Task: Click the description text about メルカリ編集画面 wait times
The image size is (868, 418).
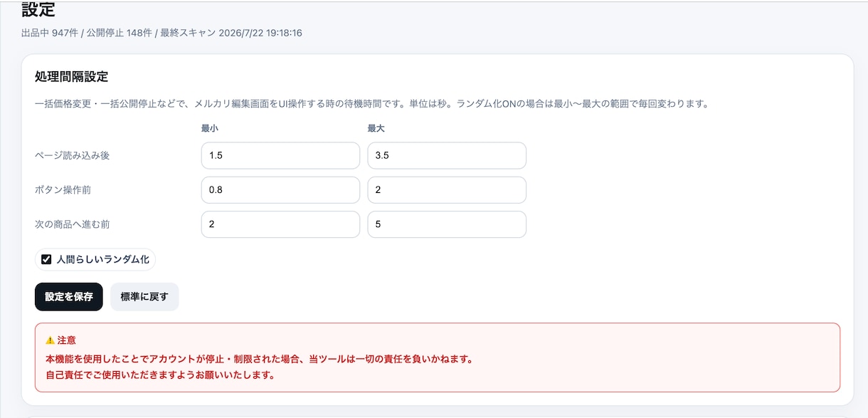Action: [x=371, y=104]
